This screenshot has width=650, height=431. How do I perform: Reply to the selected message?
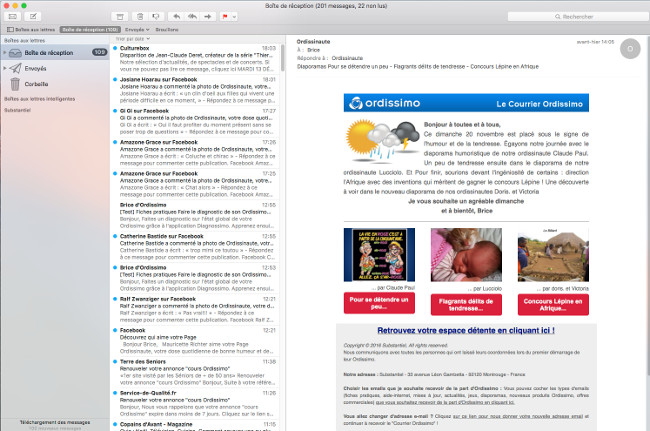177,17
